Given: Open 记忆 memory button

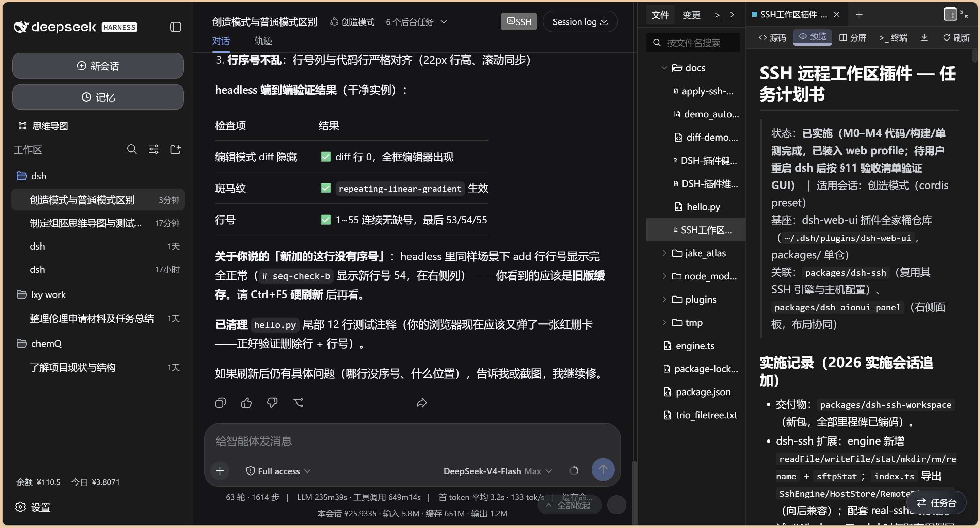Looking at the screenshot, I should [98, 97].
